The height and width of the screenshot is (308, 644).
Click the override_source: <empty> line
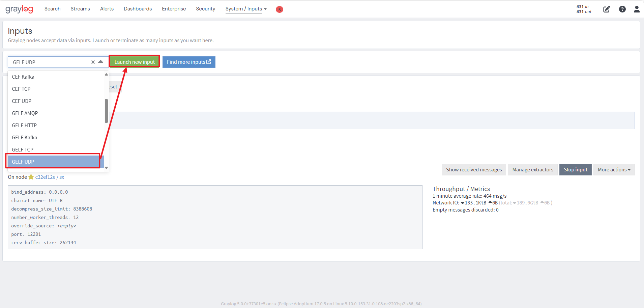[x=43, y=226]
